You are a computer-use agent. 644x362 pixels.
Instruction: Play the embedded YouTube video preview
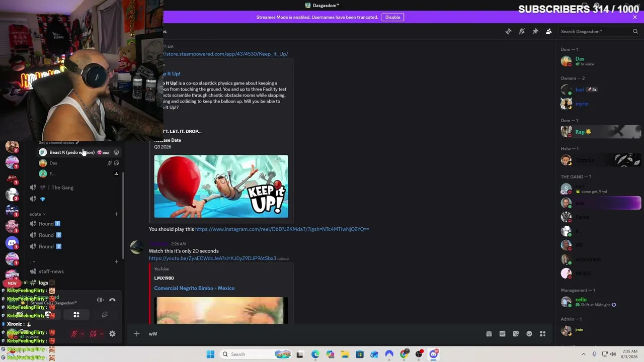tap(221, 310)
